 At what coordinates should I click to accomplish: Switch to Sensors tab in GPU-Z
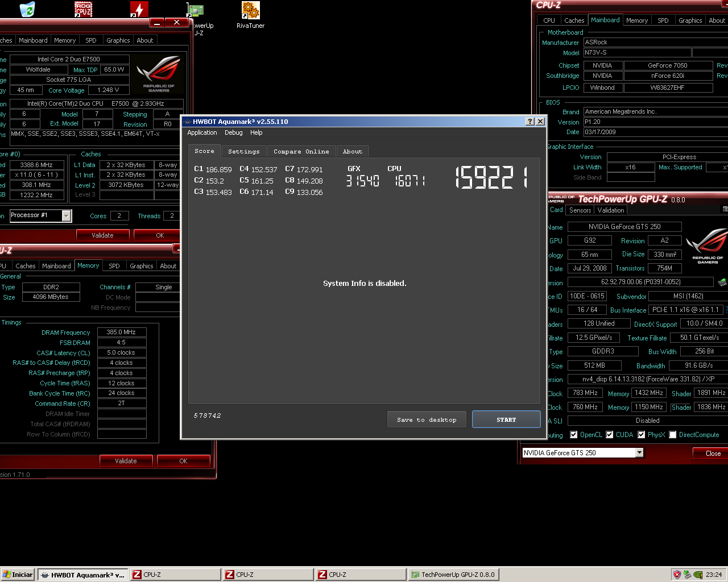pyautogui.click(x=580, y=210)
